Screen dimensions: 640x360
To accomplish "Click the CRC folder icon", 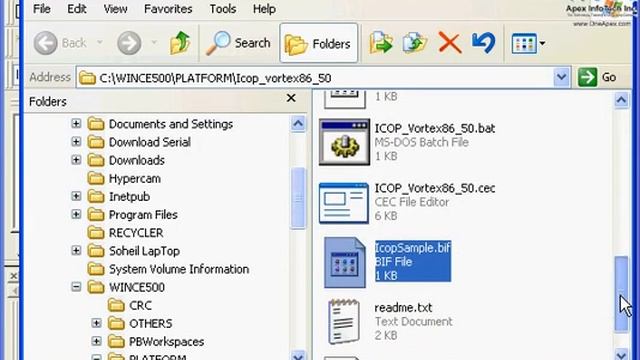I will pos(116,305).
